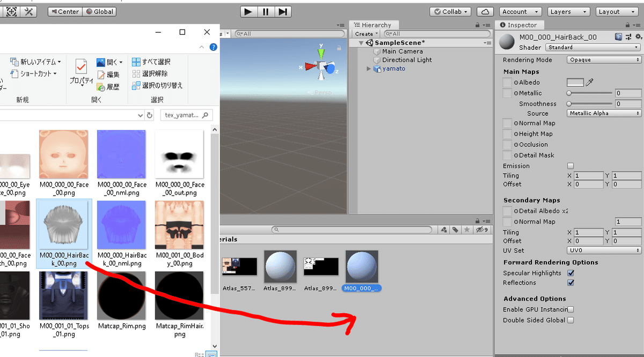The width and height of the screenshot is (644, 357).
Task: Toggle pivot mode Center button
Action: 64,11
